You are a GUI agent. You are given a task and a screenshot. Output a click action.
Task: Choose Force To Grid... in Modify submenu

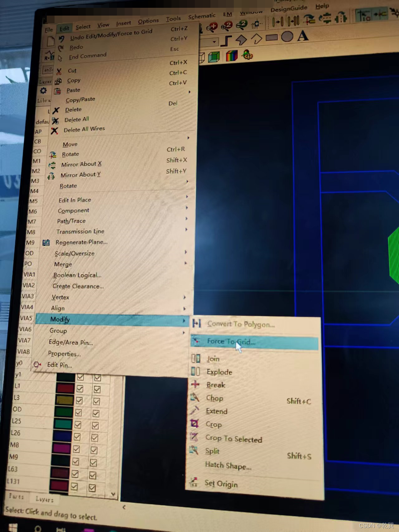(254, 342)
